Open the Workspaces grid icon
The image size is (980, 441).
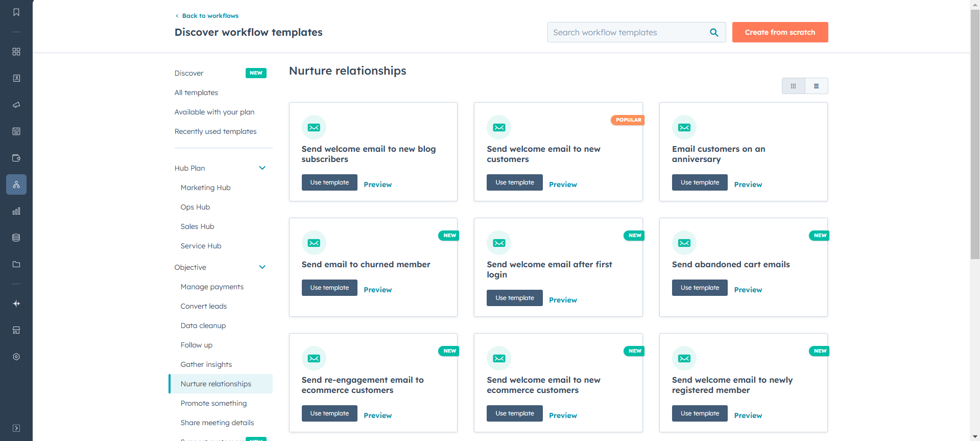pyautogui.click(x=16, y=52)
